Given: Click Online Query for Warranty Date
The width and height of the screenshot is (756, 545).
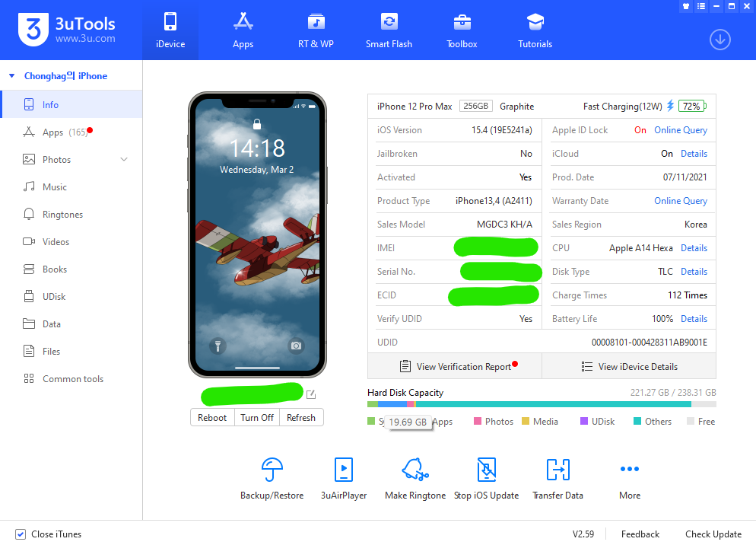Looking at the screenshot, I should [680, 201].
